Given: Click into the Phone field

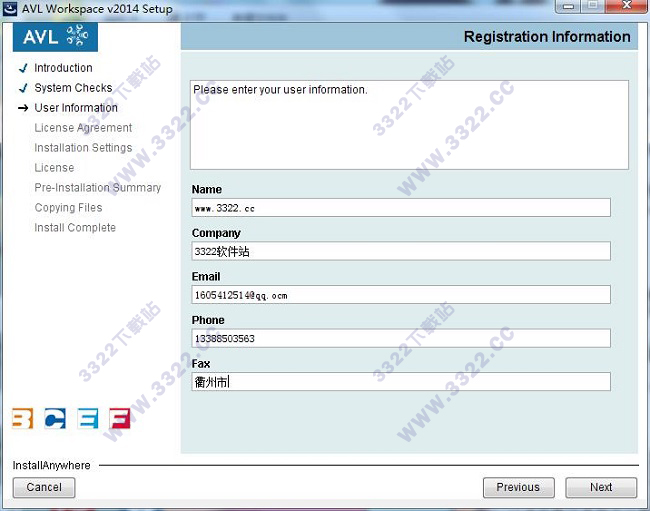Looking at the screenshot, I should click(x=401, y=338).
